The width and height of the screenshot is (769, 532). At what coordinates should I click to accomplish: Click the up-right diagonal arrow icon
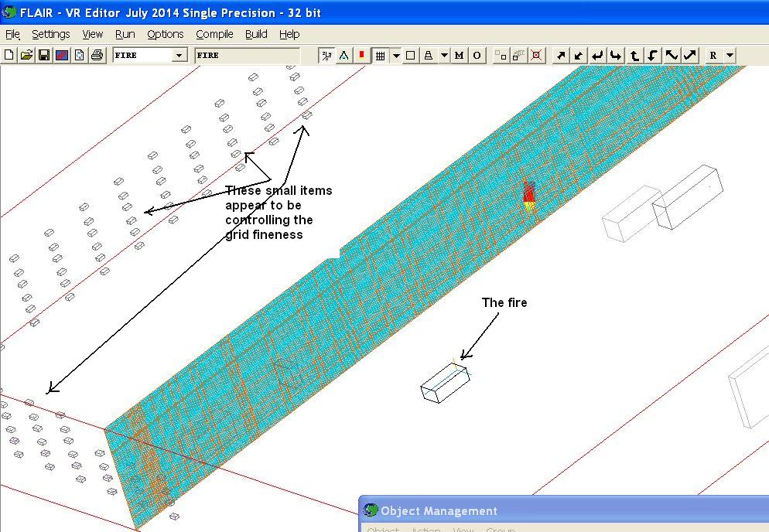[x=561, y=55]
